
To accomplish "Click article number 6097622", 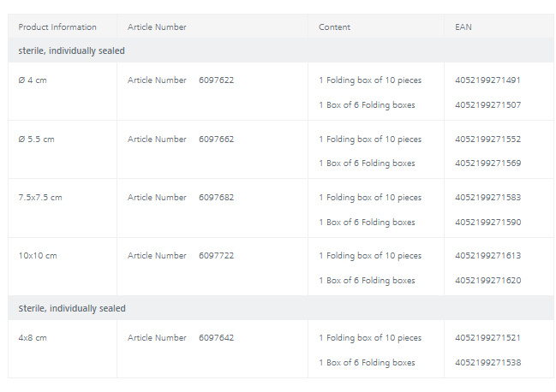I will (x=216, y=80).
